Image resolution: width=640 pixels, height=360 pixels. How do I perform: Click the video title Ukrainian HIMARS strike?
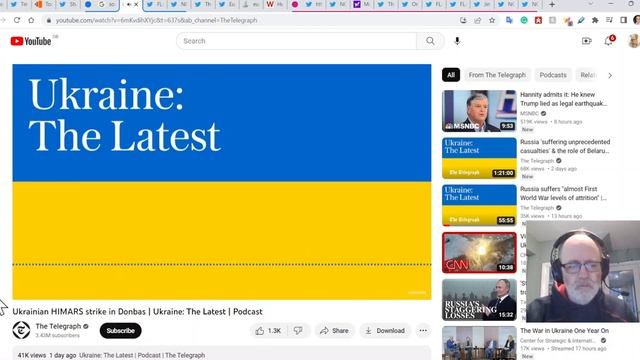point(137,311)
